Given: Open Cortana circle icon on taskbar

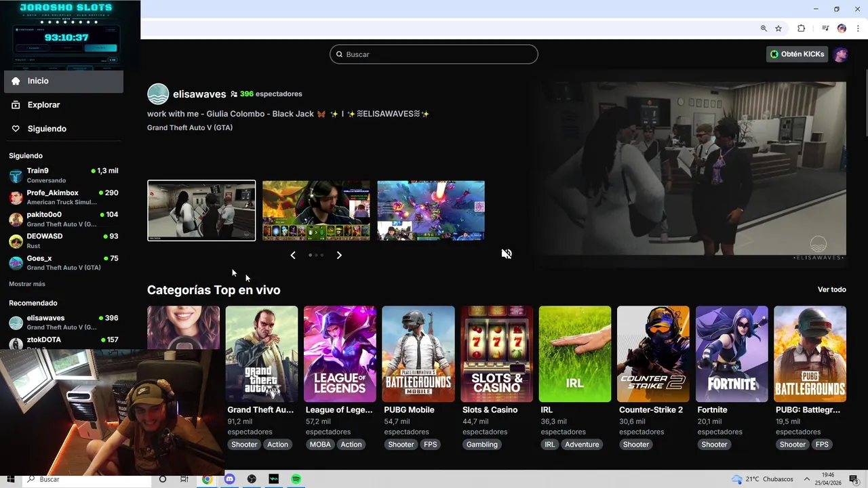Looking at the screenshot, I should coord(162,479).
